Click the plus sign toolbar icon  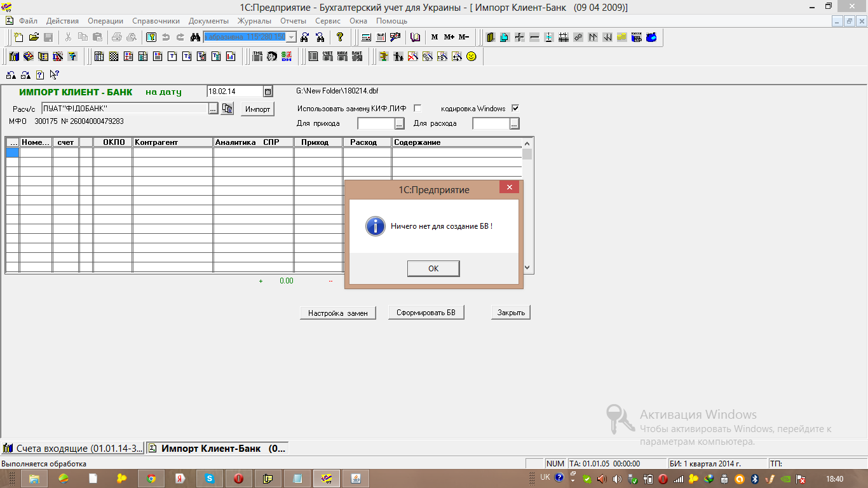click(520, 37)
